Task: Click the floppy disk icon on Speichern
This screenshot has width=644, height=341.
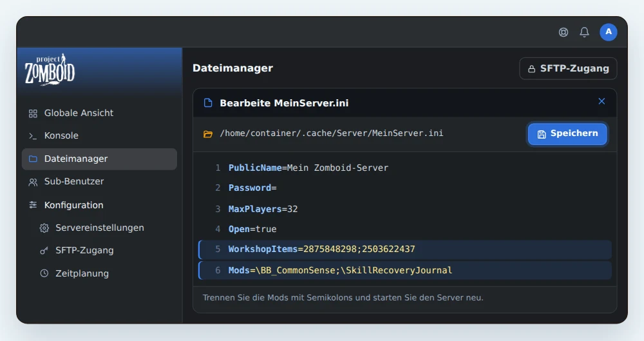Action: click(x=542, y=134)
